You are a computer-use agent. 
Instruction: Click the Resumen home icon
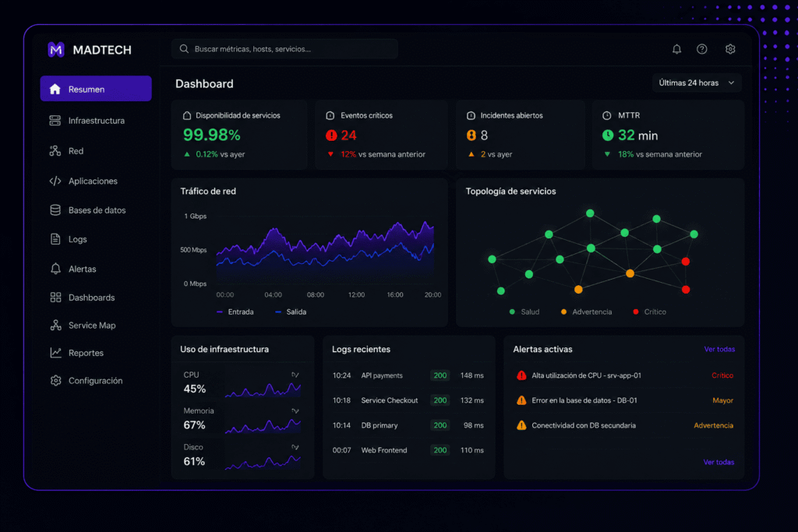coord(55,89)
